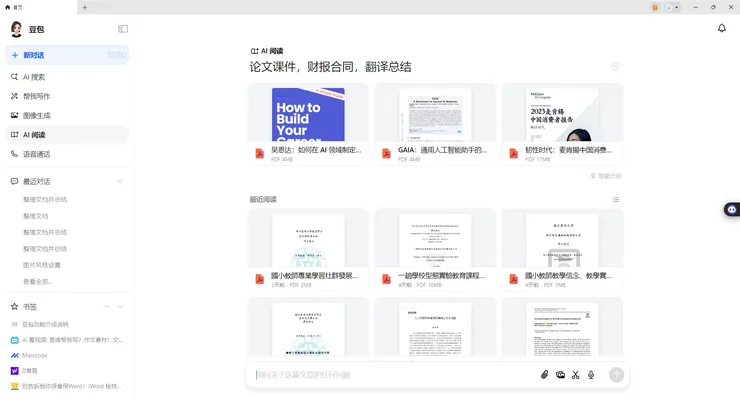Open recent PDF 國小教師教學信念、教學實
Image resolution: width=740 pixels, height=398 pixels.
[563, 250]
